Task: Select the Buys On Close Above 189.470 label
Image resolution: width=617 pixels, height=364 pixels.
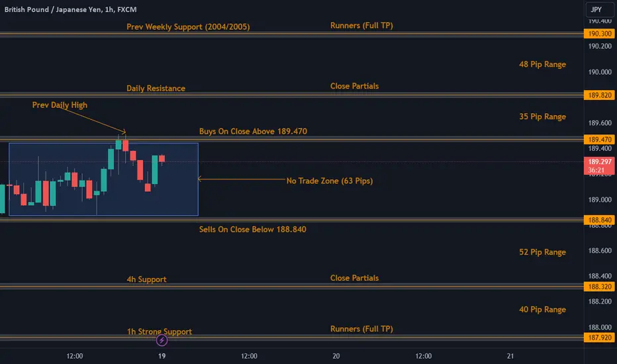Action: tap(253, 131)
